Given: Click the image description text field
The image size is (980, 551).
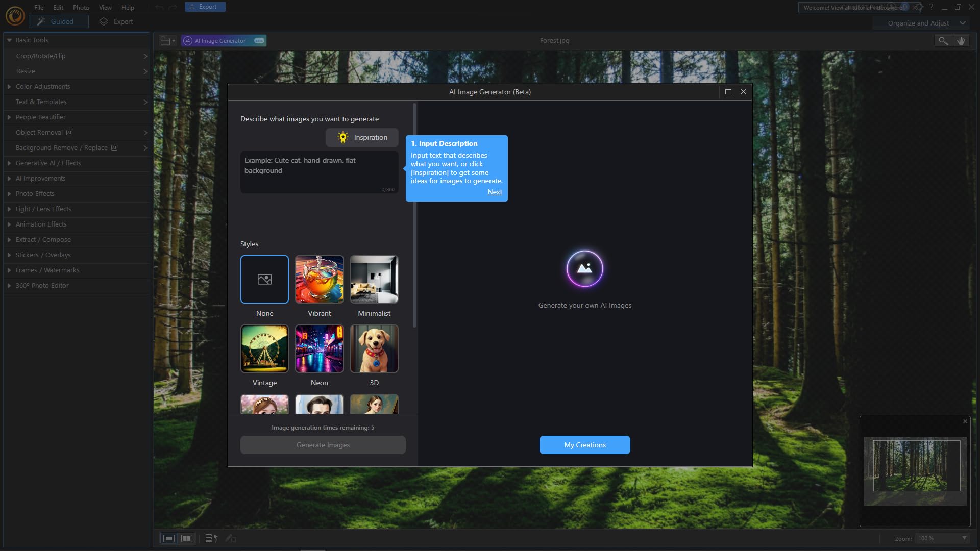Looking at the screenshot, I should pyautogui.click(x=319, y=172).
